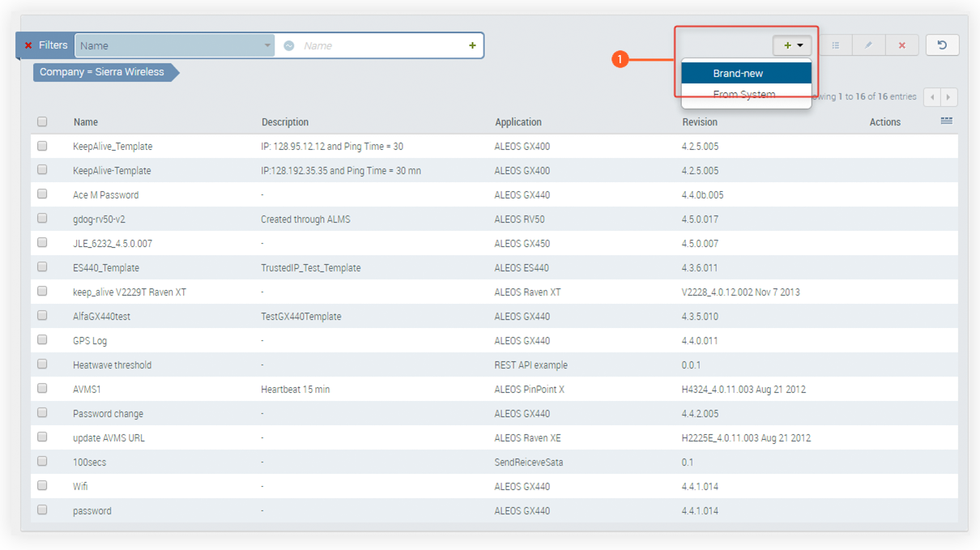This screenshot has height=550, width=980.
Task: Open the Name filter field dropdown
Action: pos(175,45)
